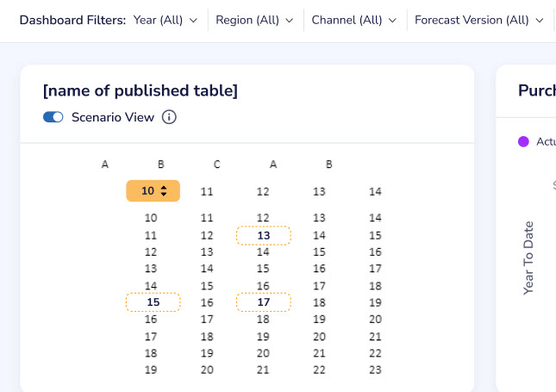The image size is (556, 392).
Task: Select the dashed-outlined cell with value 17
Action: click(x=264, y=302)
